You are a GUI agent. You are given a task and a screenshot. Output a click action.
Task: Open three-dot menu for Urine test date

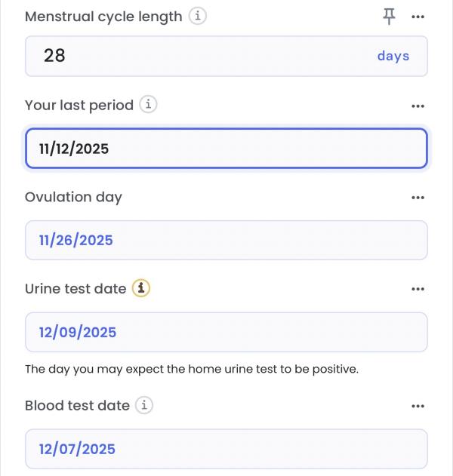pyautogui.click(x=418, y=289)
